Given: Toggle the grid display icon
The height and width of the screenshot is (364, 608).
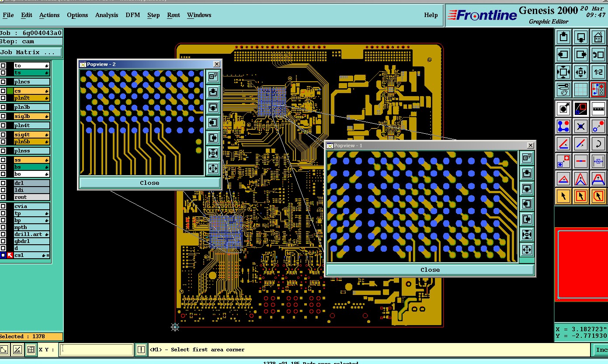Looking at the screenshot, I should pos(580,90).
